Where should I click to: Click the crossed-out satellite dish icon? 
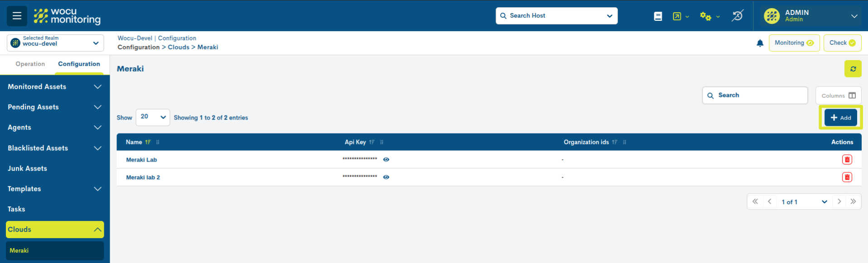click(738, 16)
